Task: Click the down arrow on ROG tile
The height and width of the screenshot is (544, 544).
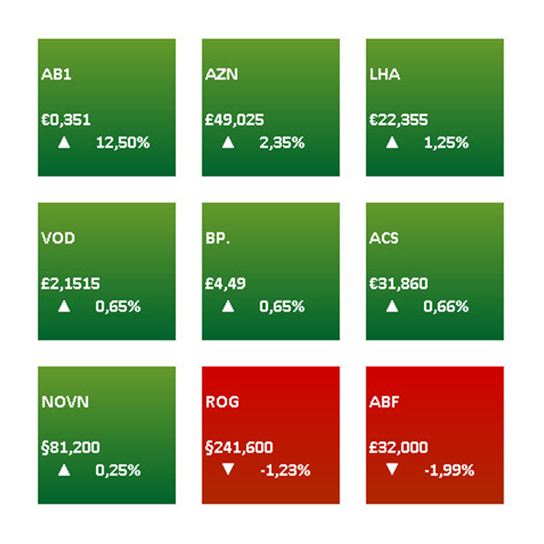Action: click(x=228, y=469)
